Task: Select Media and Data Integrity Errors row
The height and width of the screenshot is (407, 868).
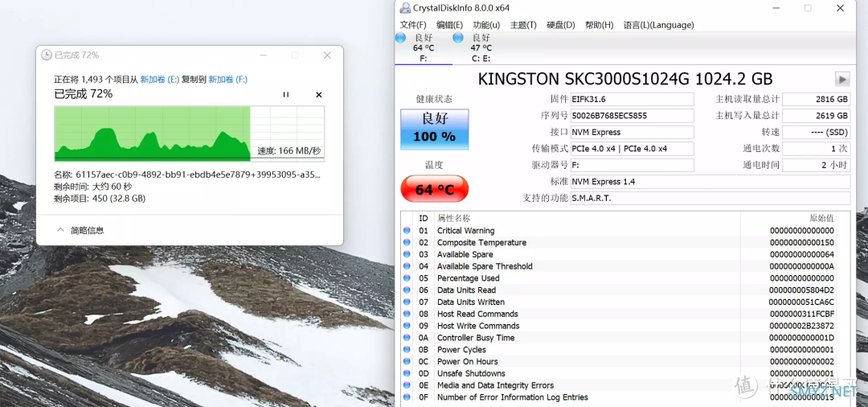Action: 619,385
